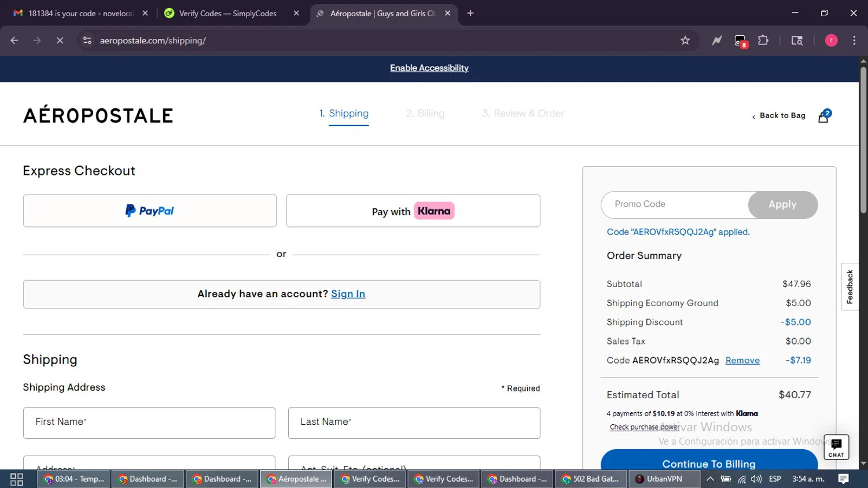This screenshot has width=868, height=488.
Task: Focus the Promo Code field
Action: pyautogui.click(x=675, y=205)
